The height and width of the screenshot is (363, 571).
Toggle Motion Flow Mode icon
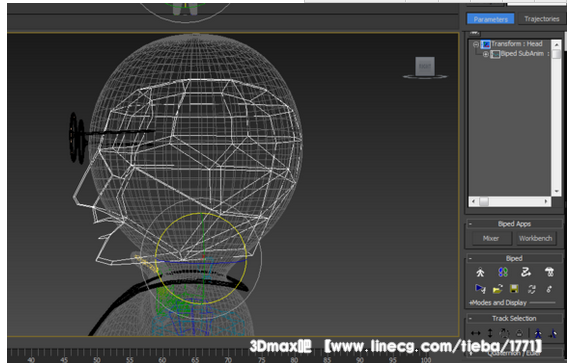tap(526, 272)
